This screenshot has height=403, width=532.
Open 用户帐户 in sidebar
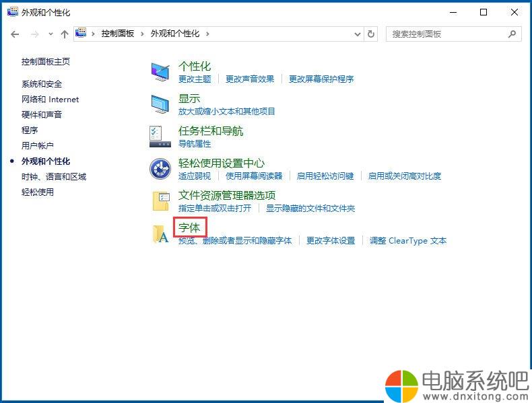[x=38, y=146]
